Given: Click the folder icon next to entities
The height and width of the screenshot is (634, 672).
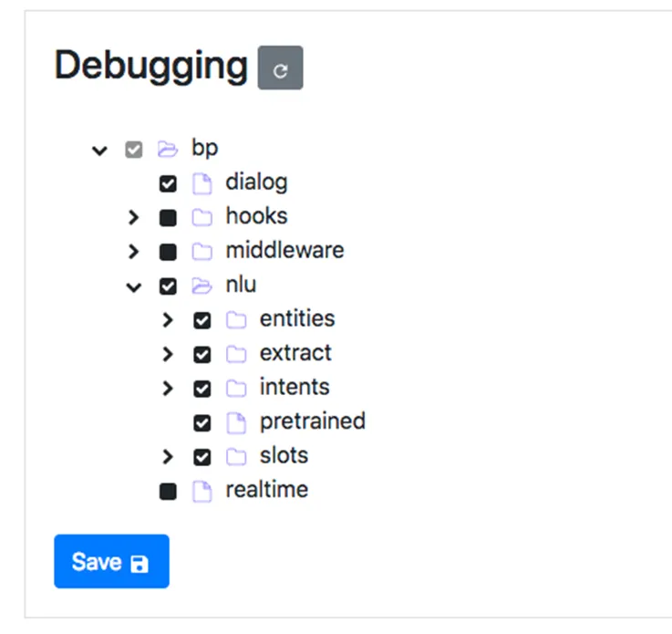Looking at the screenshot, I should pos(236,320).
